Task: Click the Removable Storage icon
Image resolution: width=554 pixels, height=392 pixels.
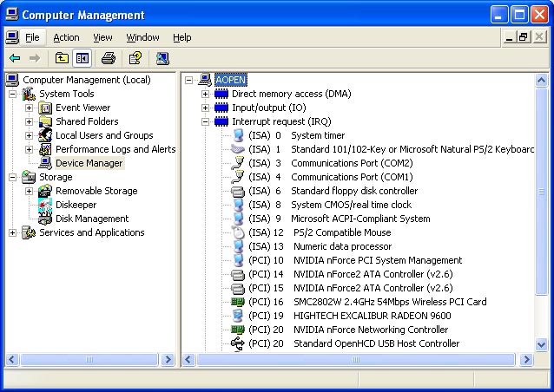Action: pos(45,191)
